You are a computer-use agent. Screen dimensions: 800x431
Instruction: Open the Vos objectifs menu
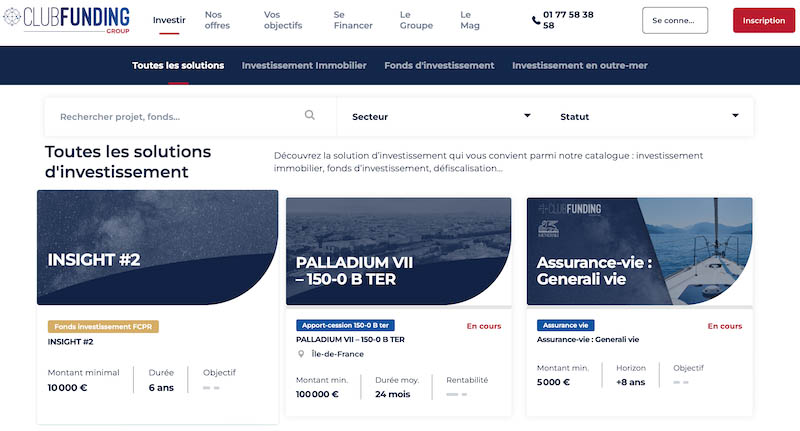(283, 20)
